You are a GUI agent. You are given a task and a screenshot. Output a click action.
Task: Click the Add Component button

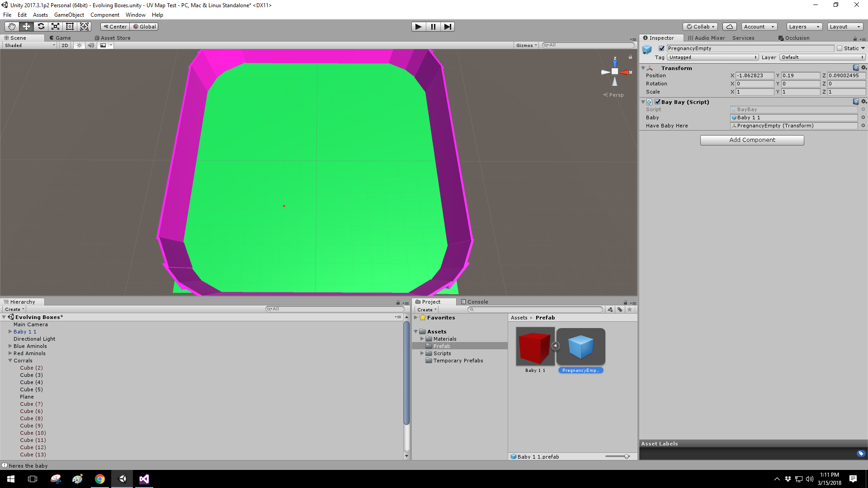(x=751, y=140)
